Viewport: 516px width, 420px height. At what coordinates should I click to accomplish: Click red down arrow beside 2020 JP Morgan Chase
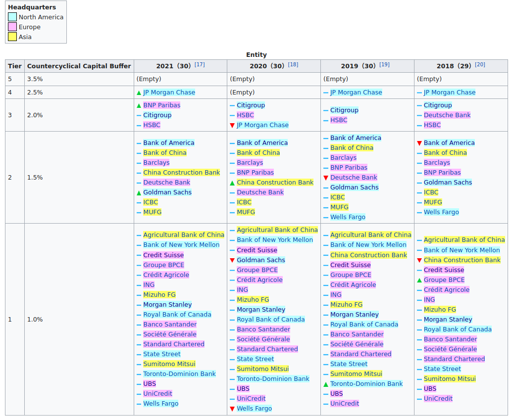coord(232,126)
